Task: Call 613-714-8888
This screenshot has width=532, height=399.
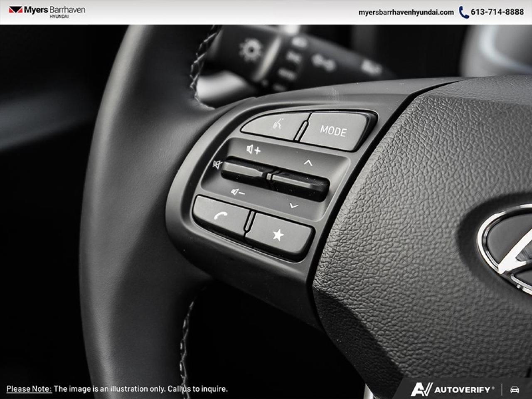Action: pyautogui.click(x=495, y=12)
